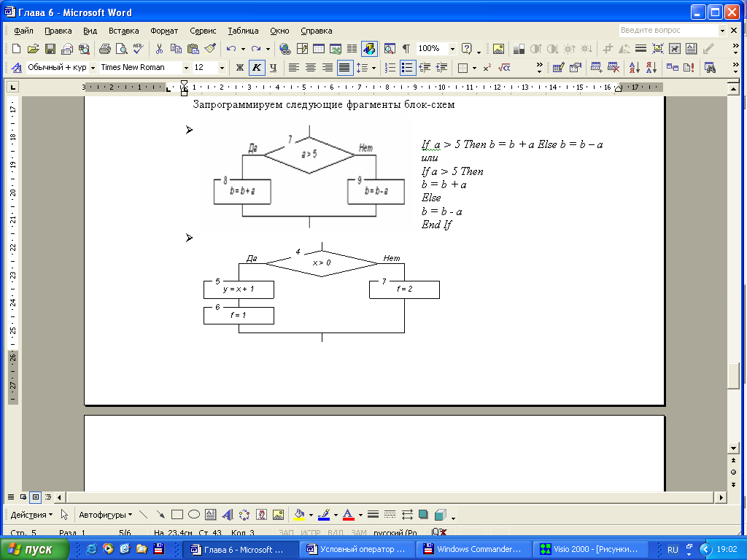Run spelling and grammar check
The image size is (747, 560).
138,49
